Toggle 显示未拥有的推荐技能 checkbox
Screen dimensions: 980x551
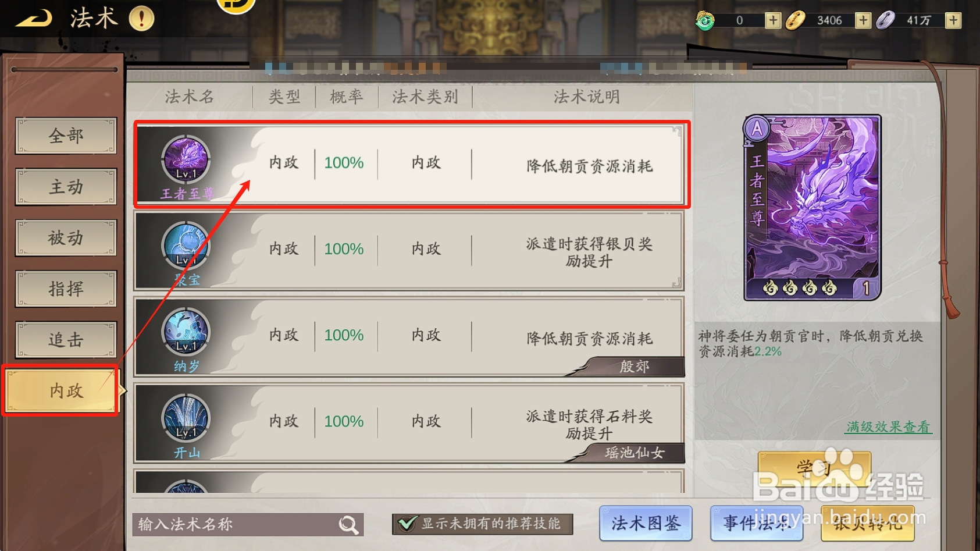point(406,524)
